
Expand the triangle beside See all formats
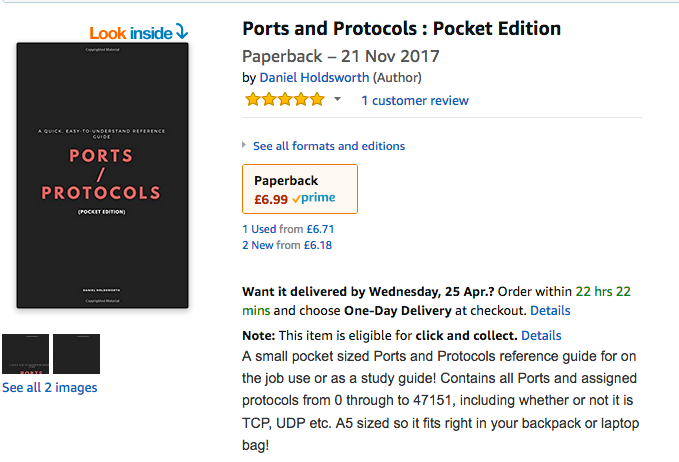[245, 145]
